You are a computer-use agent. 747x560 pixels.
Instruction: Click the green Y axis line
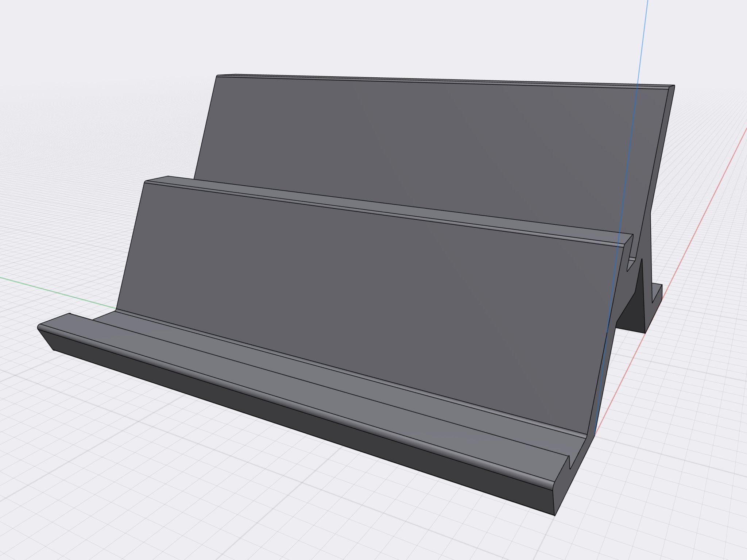pos(55,291)
